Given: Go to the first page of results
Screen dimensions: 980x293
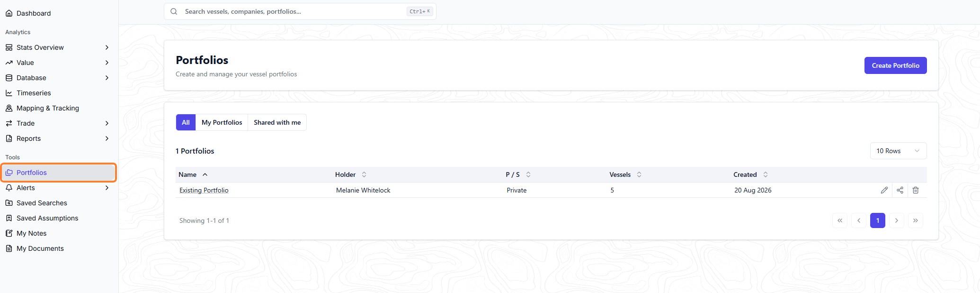Looking at the screenshot, I should (x=840, y=220).
